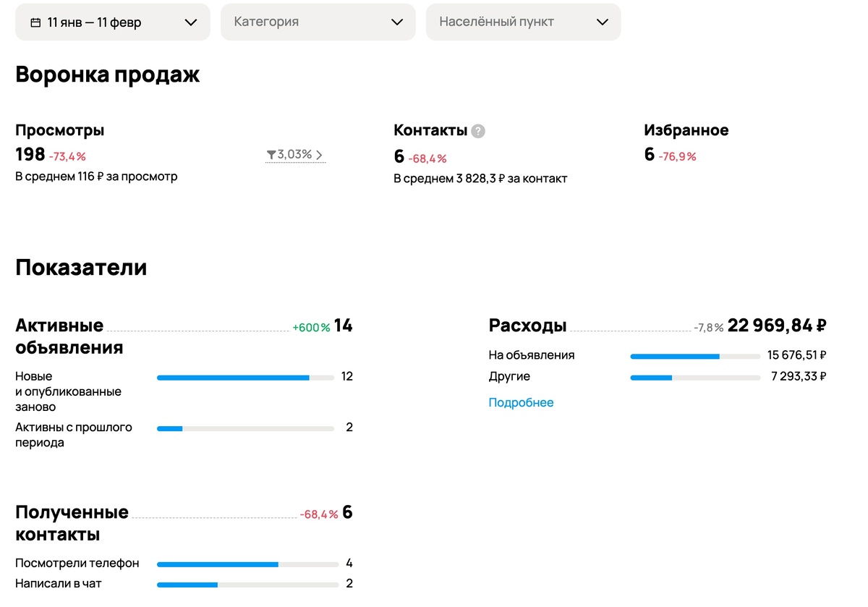Click the -73,4% views change

coord(67,156)
